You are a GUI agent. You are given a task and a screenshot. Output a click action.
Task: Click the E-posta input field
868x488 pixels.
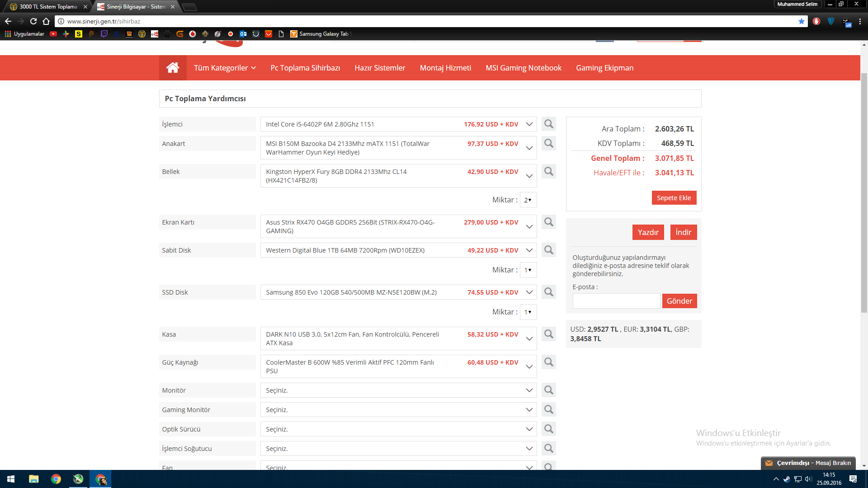[616, 301]
